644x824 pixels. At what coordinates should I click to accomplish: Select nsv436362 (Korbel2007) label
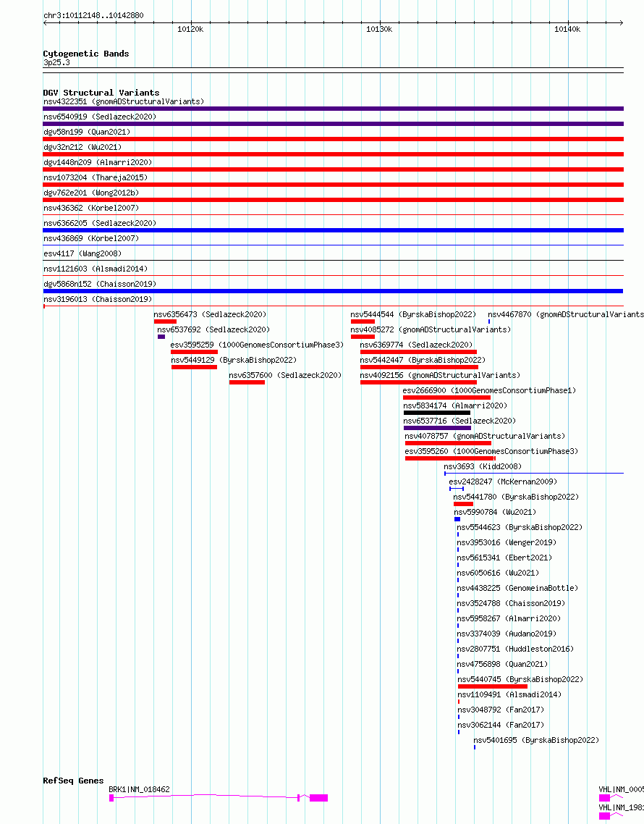point(91,208)
